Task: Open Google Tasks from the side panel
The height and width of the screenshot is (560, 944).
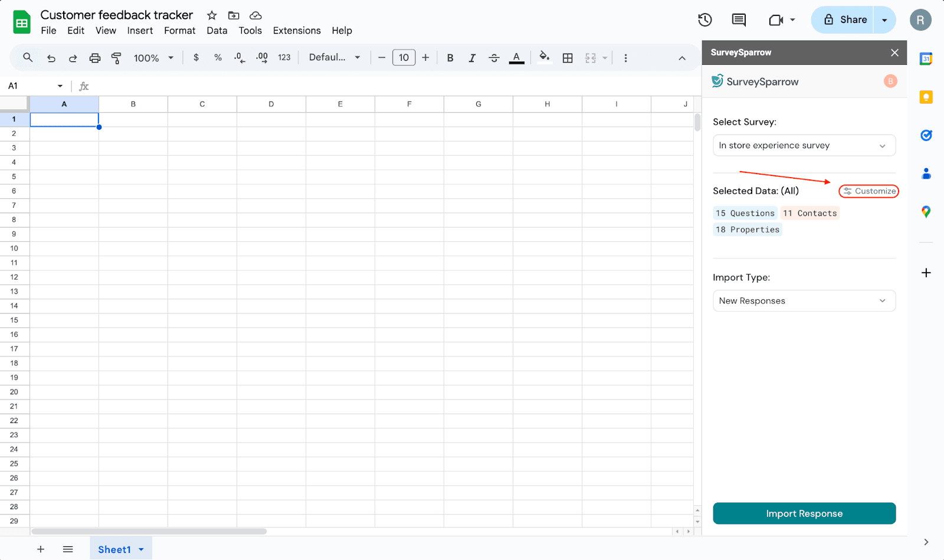Action: (x=926, y=136)
